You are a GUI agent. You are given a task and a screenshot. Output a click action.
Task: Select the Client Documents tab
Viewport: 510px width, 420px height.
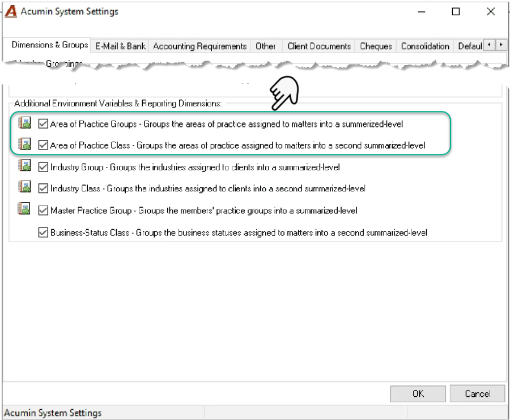coord(319,46)
